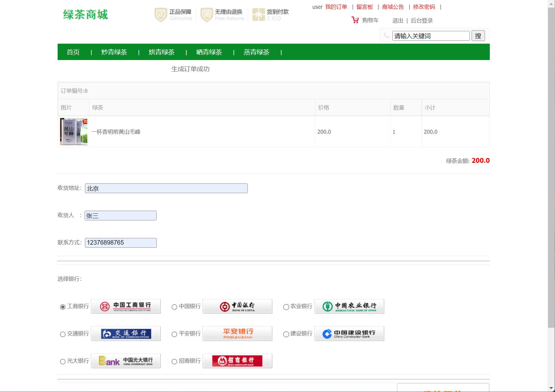Click the 招商银行 bank logo image
Screen dimensions: 555x392
pos(237,361)
